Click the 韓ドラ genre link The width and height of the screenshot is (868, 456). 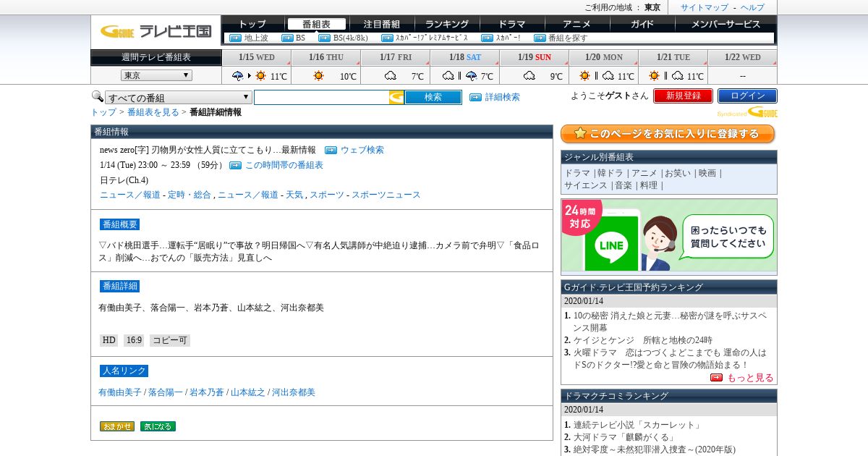[610, 173]
